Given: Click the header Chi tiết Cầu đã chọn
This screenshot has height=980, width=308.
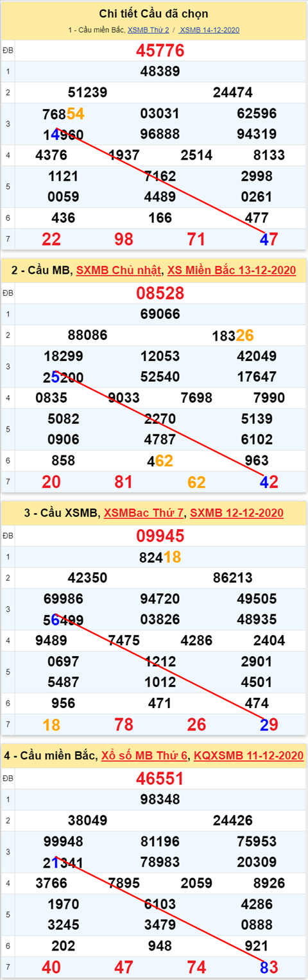Looking at the screenshot, I should (154, 13).
